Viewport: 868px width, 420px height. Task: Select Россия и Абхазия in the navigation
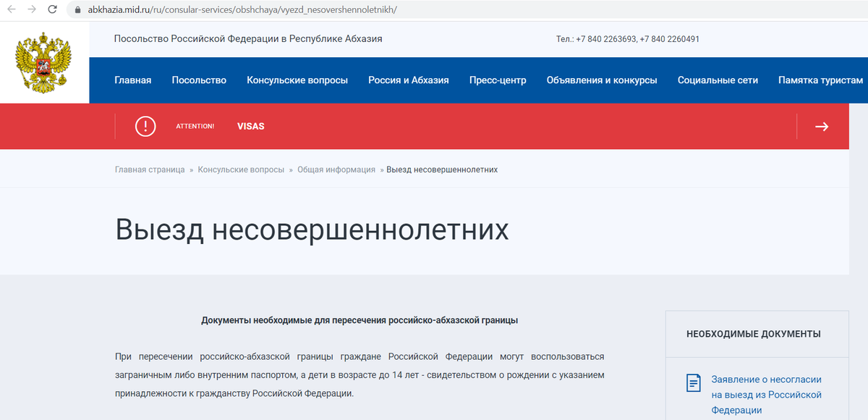[409, 80]
